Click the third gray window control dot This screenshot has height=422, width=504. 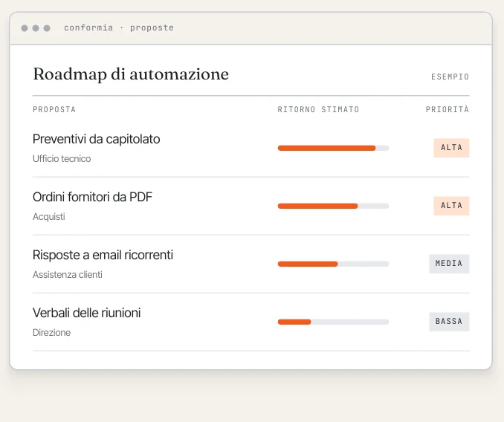47,28
